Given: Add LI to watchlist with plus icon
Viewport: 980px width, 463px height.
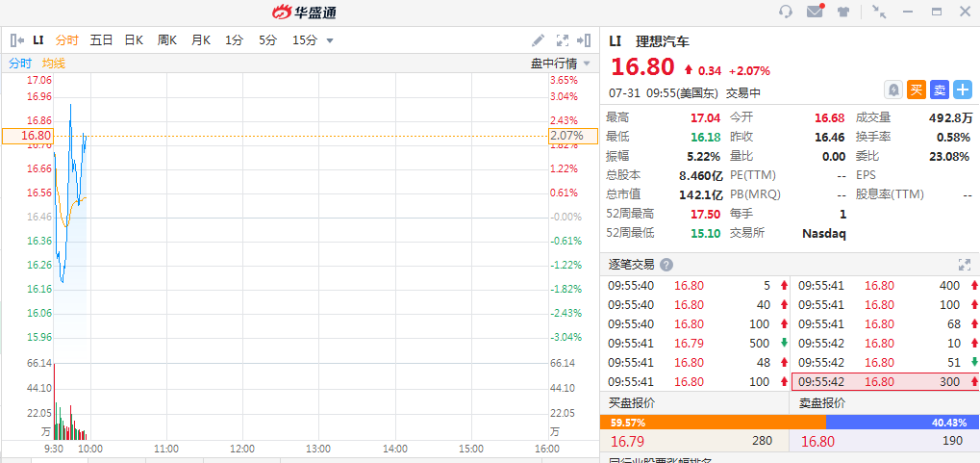Looking at the screenshot, I should click(963, 90).
